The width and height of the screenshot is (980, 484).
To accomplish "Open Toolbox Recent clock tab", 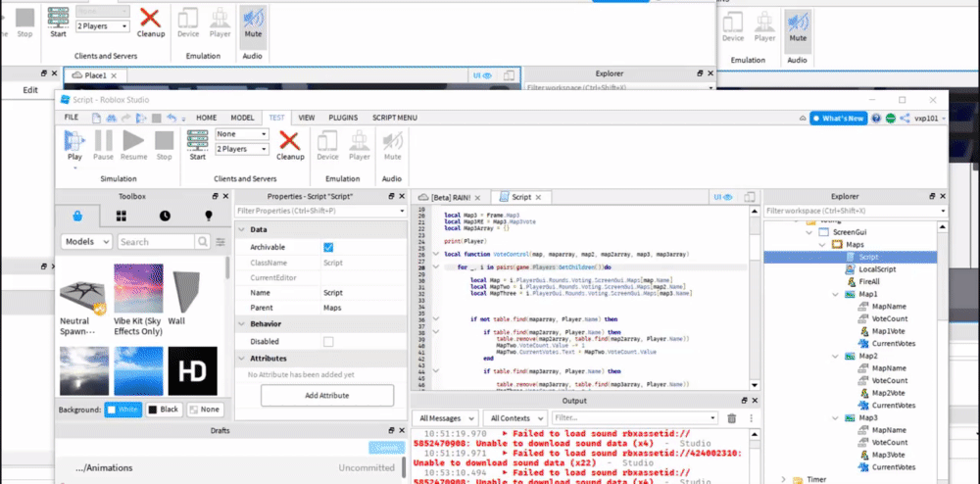I will coord(165,217).
